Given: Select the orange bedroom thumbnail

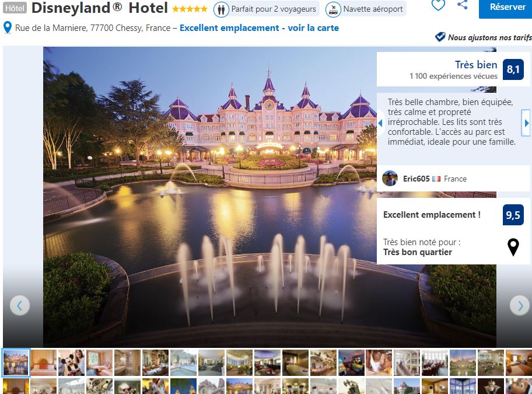Looking at the screenshot, I should pyautogui.click(x=43, y=363).
